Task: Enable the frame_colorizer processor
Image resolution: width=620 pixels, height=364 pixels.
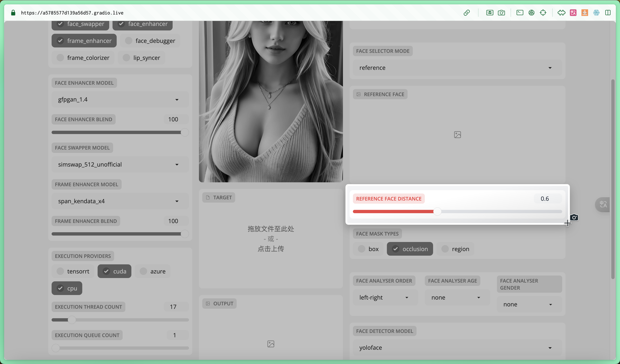Action: 83,58
